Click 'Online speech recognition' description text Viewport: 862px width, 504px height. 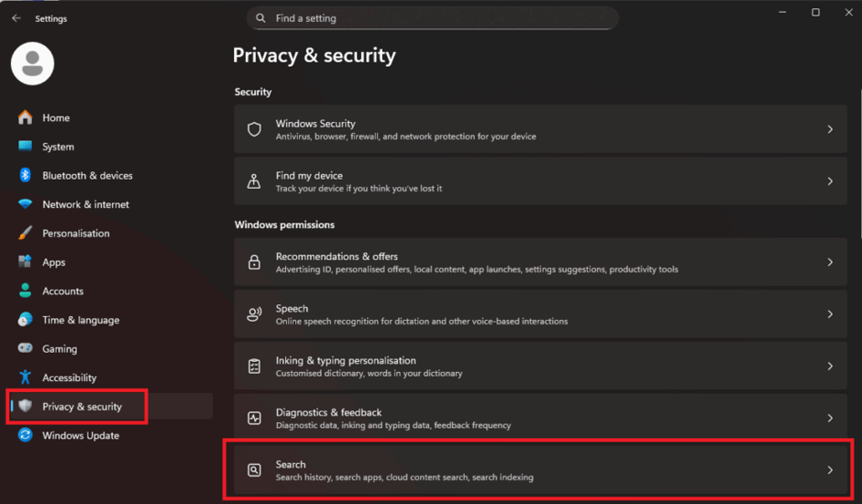pyautogui.click(x=422, y=322)
